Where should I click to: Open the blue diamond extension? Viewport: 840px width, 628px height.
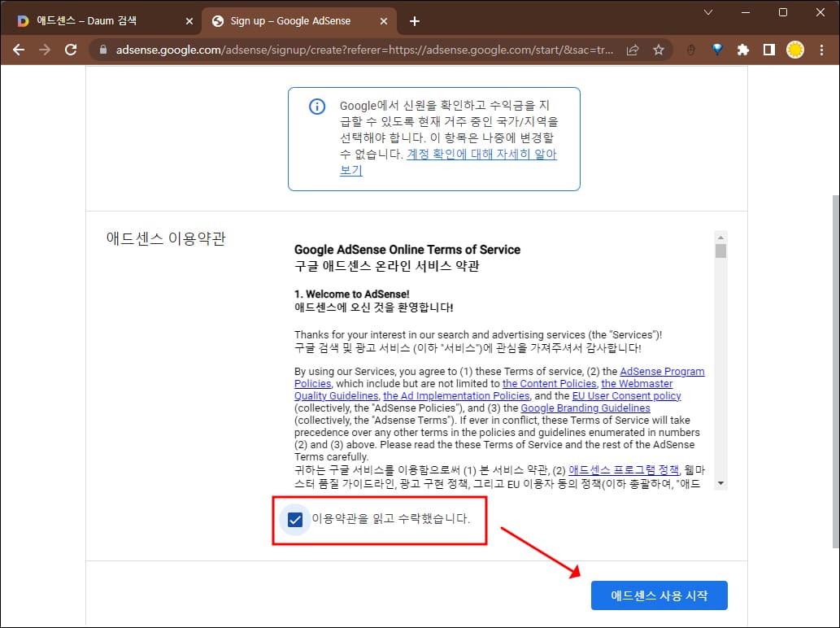[717, 50]
